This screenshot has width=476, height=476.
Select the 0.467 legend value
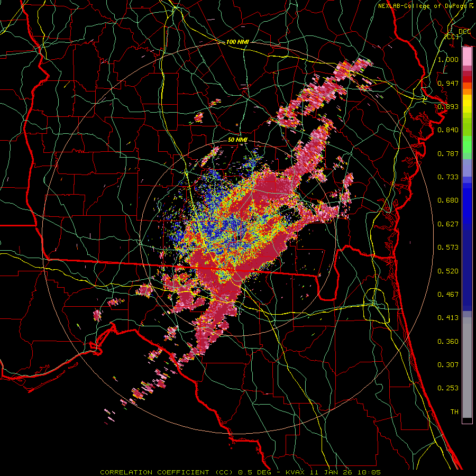point(448,295)
